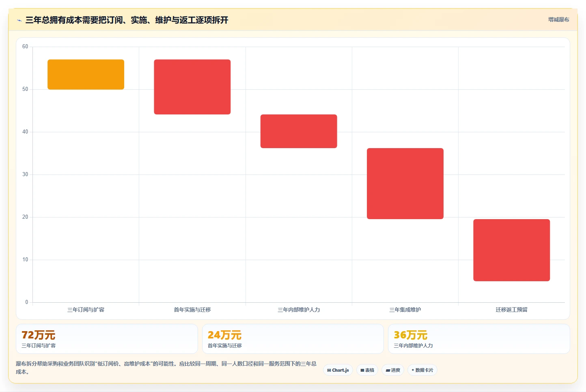Screen dimensions: 586x392
Task: Click the red 三年内部维护人力 bar
Action: tap(299, 131)
